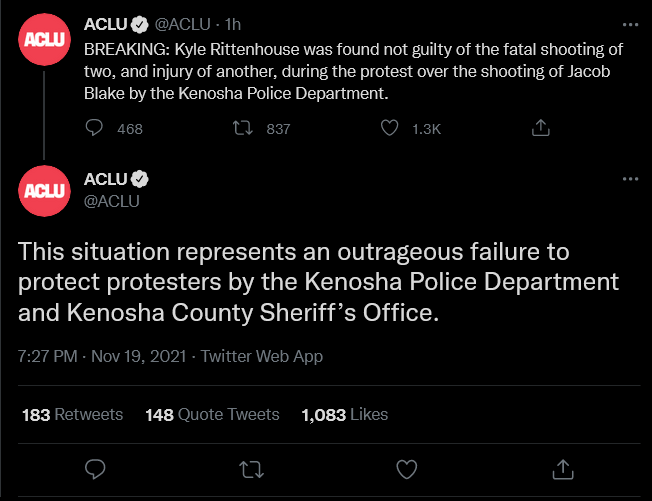The width and height of the screenshot is (652, 501).
Task: View the 148 Quote Tweets
Action: (212, 414)
